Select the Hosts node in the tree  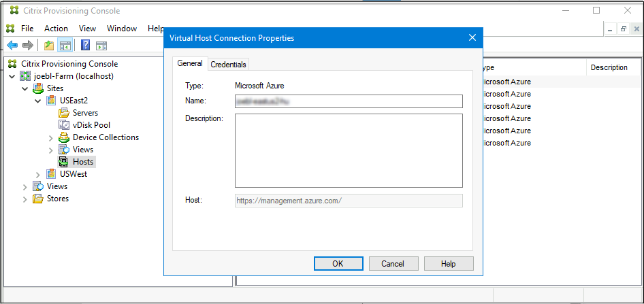[82, 162]
